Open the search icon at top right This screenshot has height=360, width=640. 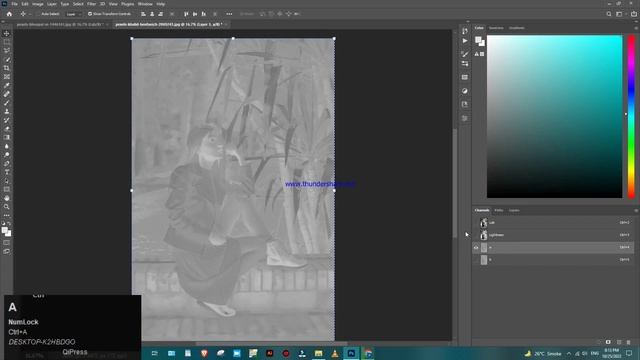609,14
